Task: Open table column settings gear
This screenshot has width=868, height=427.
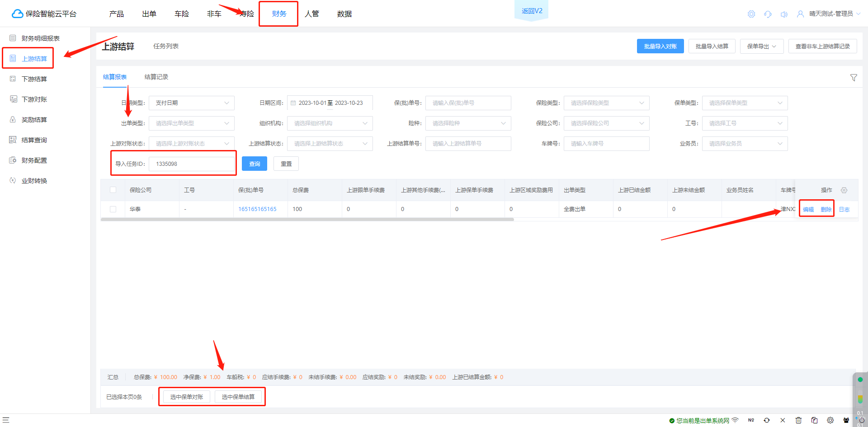Action: coord(844,190)
